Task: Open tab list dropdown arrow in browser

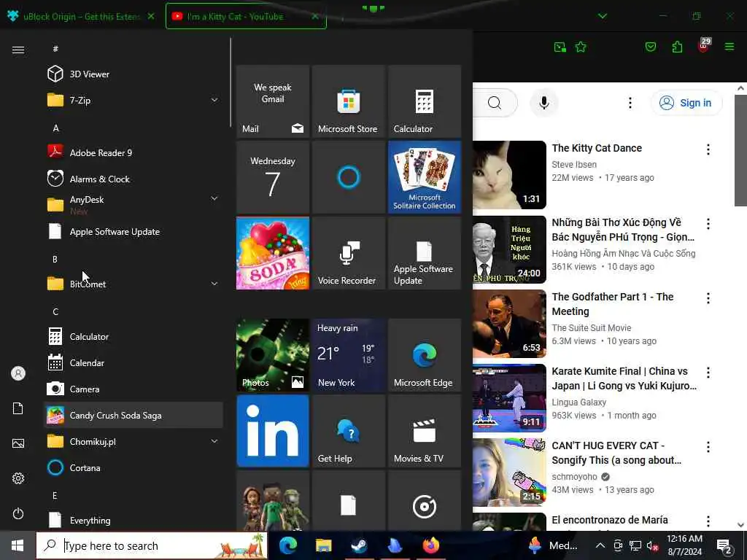Action: tap(603, 16)
